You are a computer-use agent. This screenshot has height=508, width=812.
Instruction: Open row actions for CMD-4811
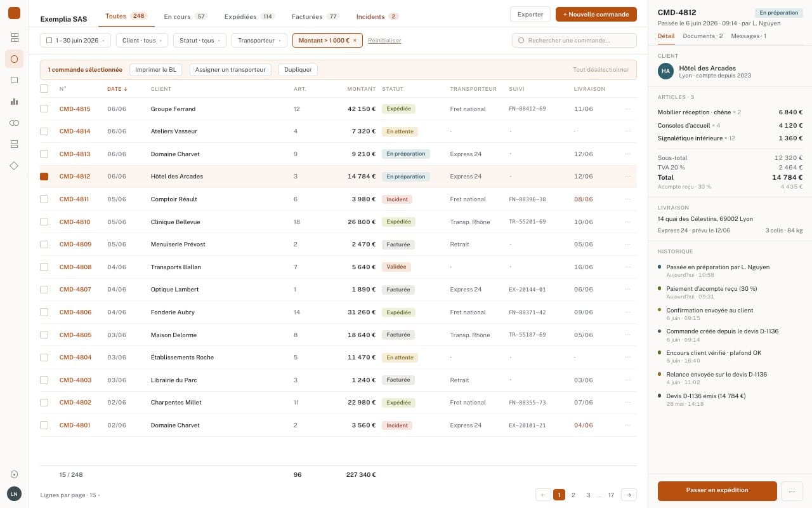(x=628, y=199)
